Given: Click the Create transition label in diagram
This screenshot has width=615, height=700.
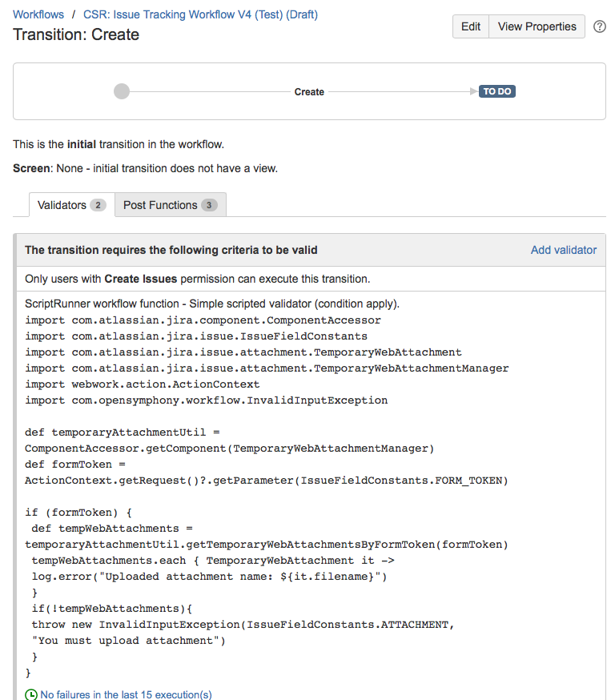Looking at the screenshot, I should click(x=309, y=92).
